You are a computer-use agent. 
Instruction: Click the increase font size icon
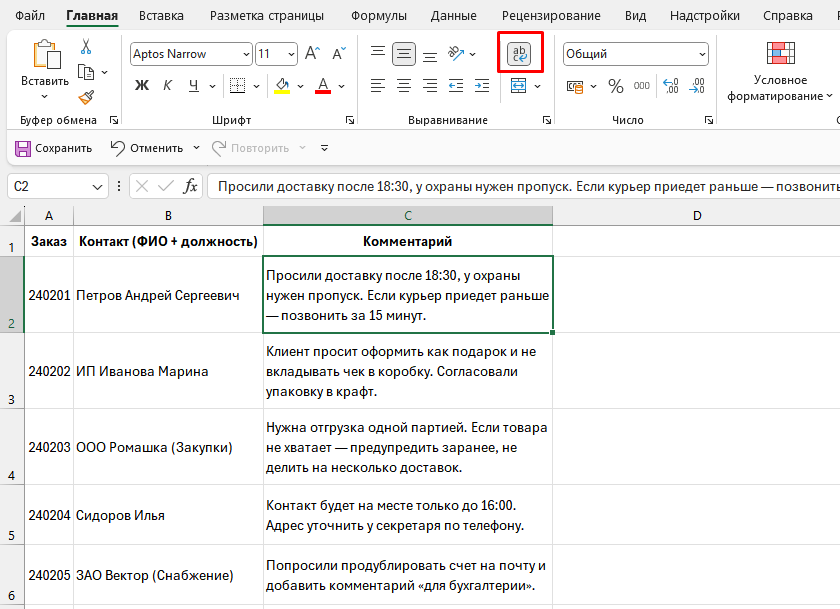(310, 51)
